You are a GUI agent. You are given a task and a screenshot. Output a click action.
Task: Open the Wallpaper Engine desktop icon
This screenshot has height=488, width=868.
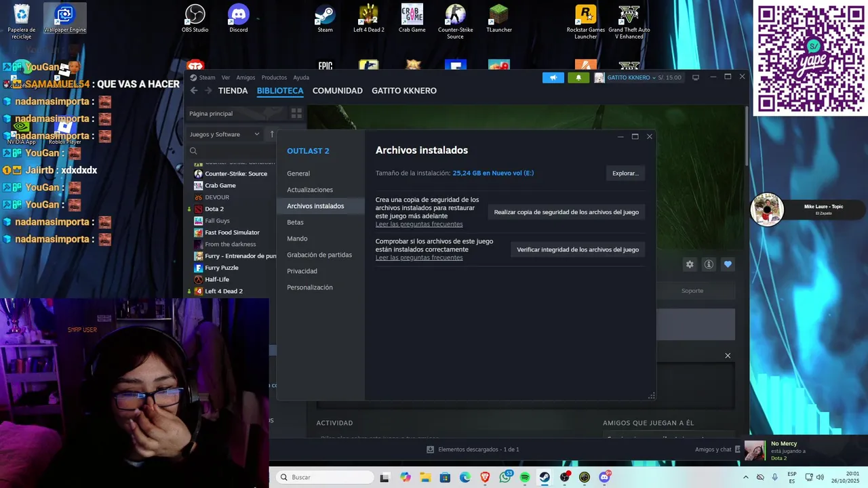coord(65,18)
